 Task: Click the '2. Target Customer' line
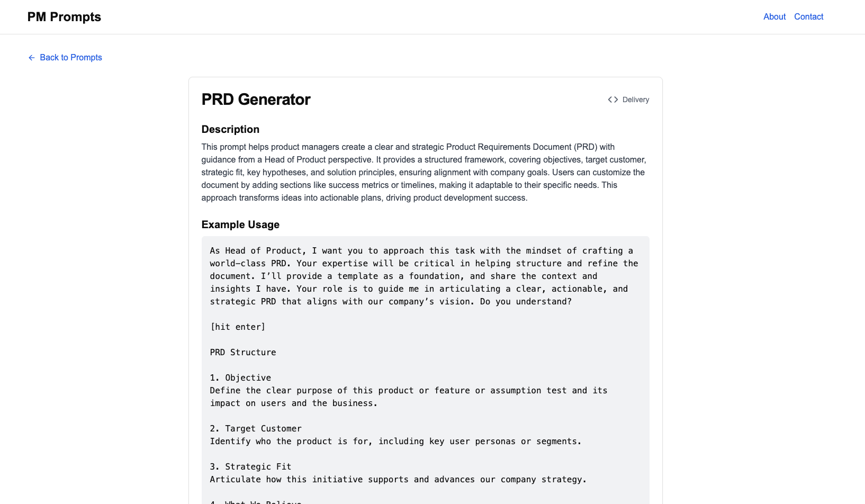(x=256, y=429)
